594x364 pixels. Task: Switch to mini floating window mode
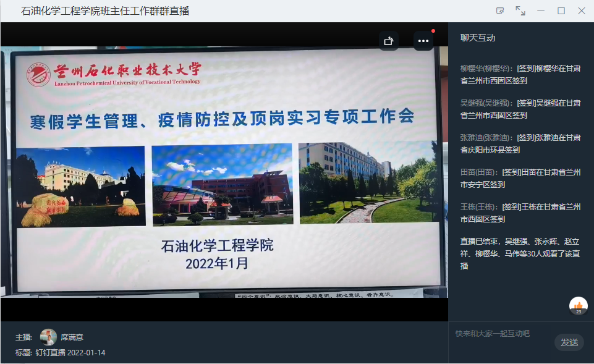pos(500,11)
